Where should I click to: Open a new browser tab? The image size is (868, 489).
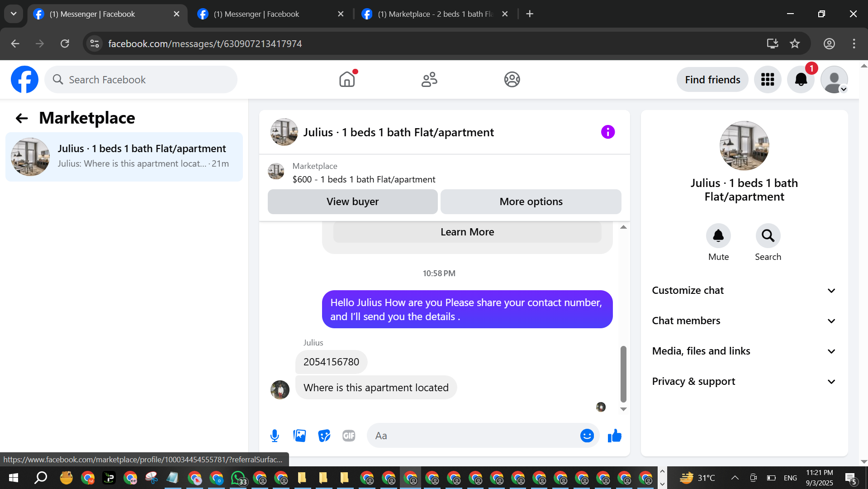(530, 14)
